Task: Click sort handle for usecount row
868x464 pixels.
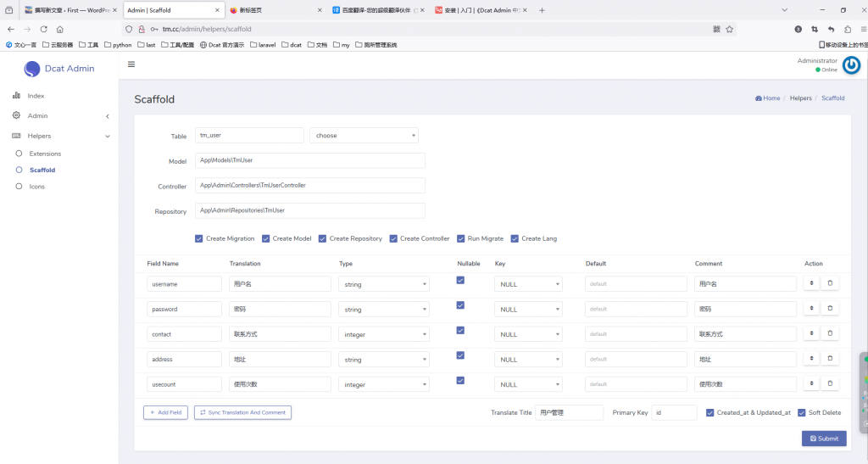Action: 811,383
